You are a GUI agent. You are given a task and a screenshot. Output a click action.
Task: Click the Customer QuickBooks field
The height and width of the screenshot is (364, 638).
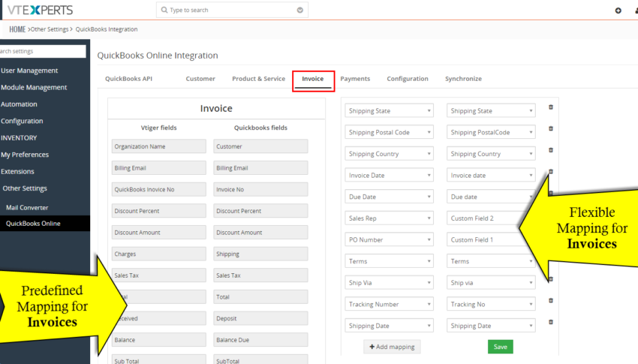(x=260, y=146)
